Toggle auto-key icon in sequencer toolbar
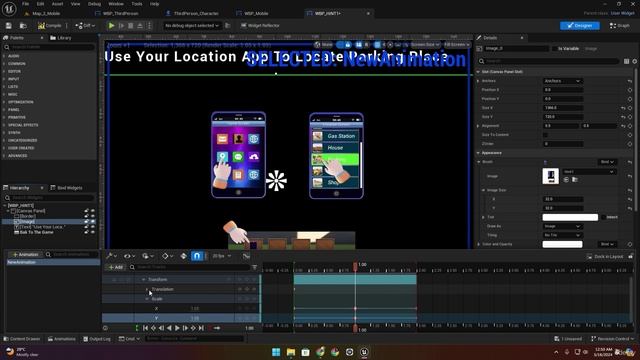 (184, 256)
